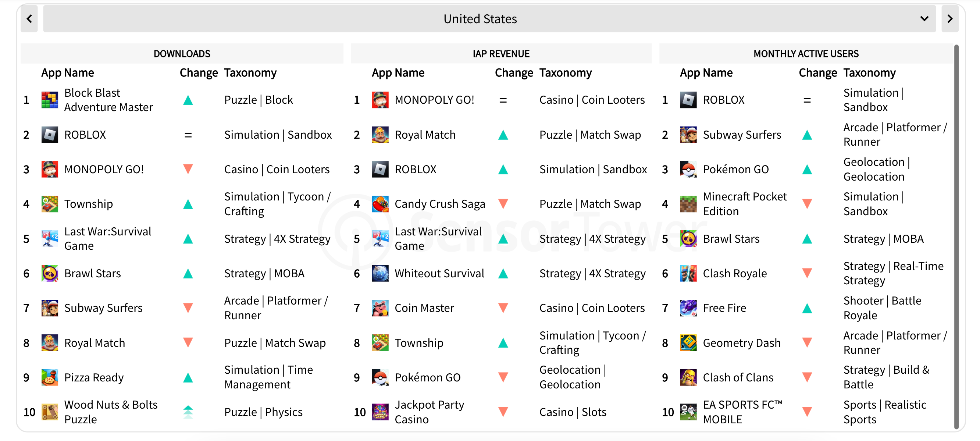The image size is (980, 441).
Task: Click the Whiteout Survival app icon
Action: [x=380, y=273]
